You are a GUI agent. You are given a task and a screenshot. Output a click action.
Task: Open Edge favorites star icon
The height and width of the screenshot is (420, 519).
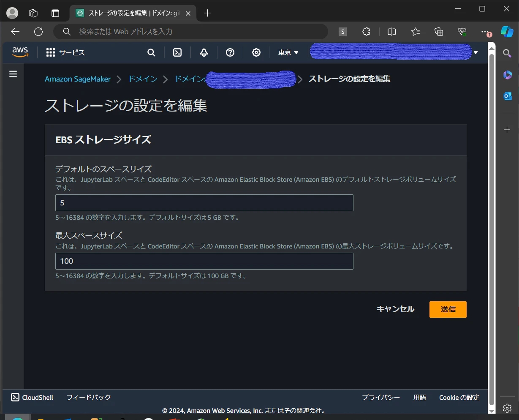click(x=415, y=31)
